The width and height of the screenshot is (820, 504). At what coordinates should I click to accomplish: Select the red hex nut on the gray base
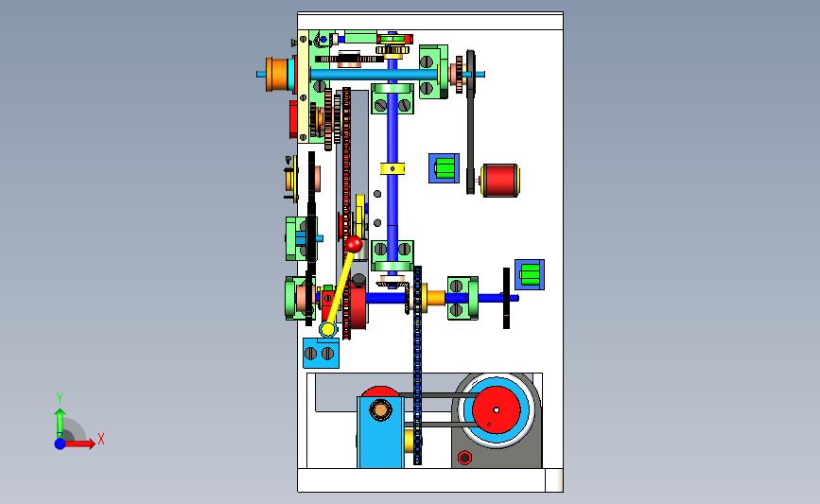pos(464,458)
